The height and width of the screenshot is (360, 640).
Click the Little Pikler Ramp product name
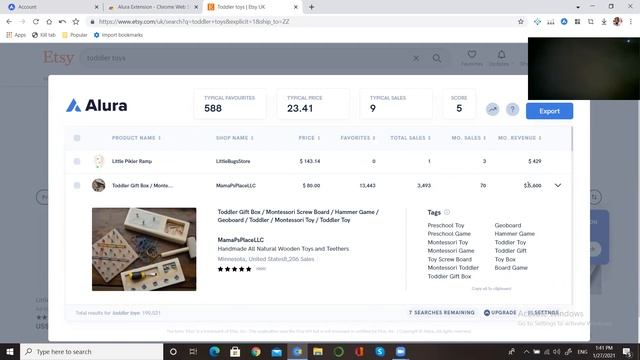[132, 161]
